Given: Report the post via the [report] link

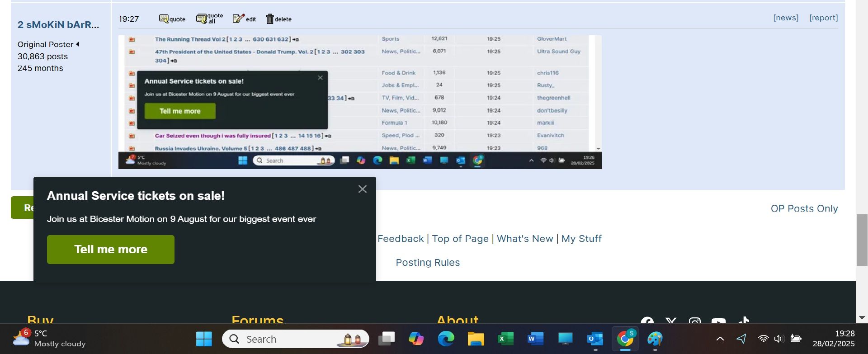Looking at the screenshot, I should [823, 18].
